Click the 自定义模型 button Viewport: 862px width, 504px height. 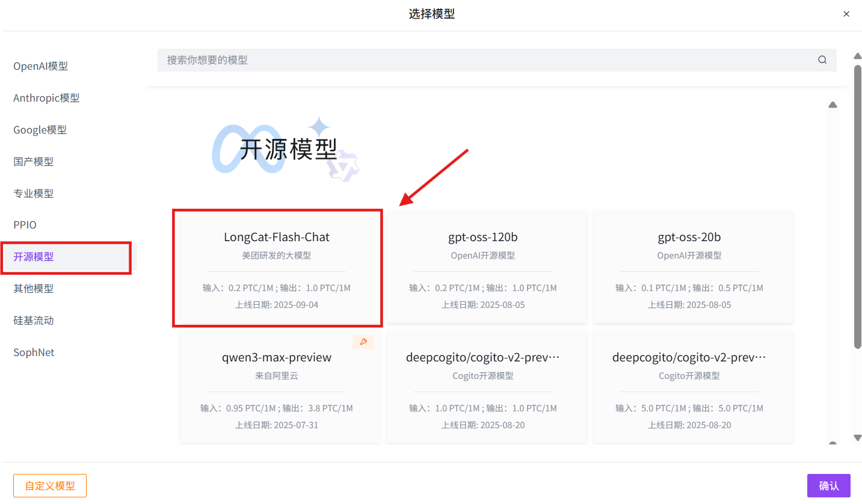click(x=50, y=485)
